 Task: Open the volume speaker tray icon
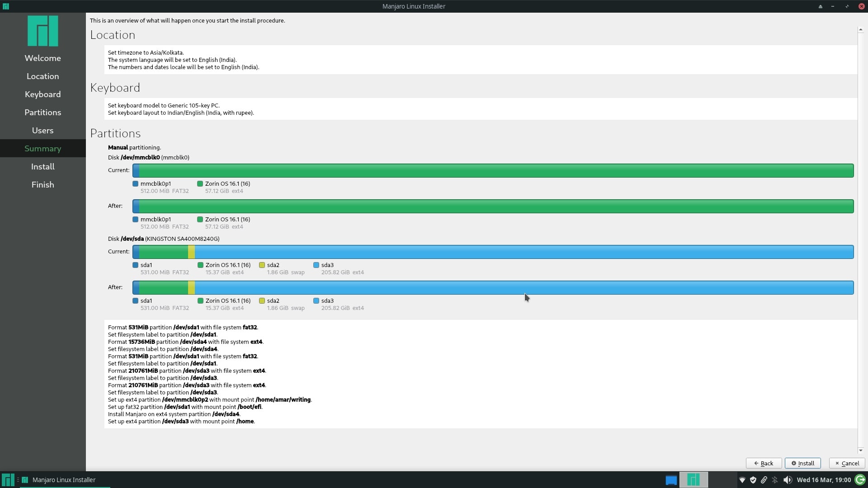click(788, 480)
